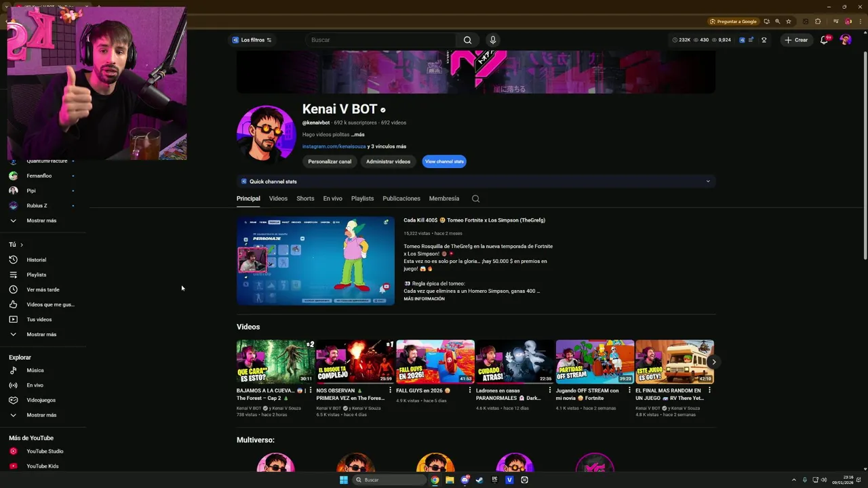Switch to the En vivo channel tab
868x488 pixels.
coord(332,199)
